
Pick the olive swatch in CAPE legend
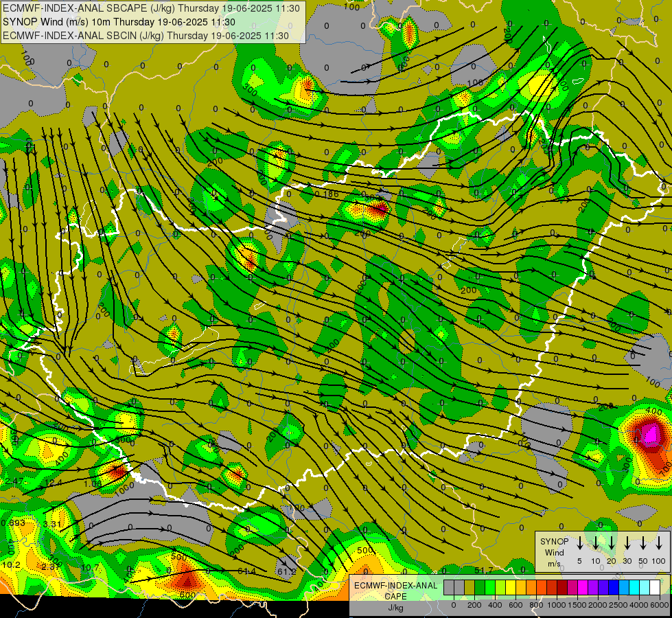[470, 587]
